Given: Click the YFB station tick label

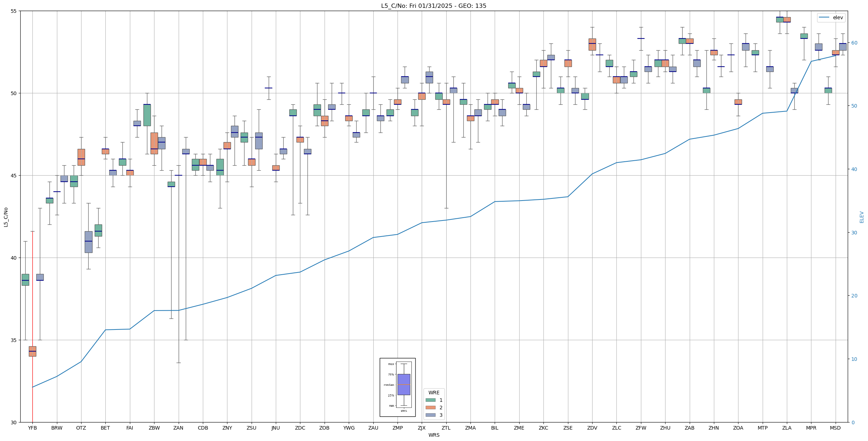Looking at the screenshot, I should (32, 428).
